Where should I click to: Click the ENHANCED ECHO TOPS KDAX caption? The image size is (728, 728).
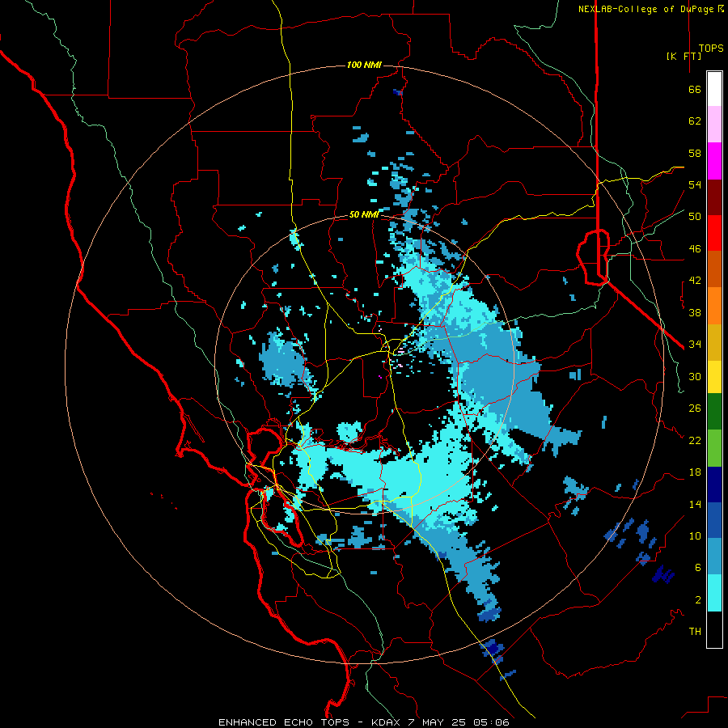point(364,722)
